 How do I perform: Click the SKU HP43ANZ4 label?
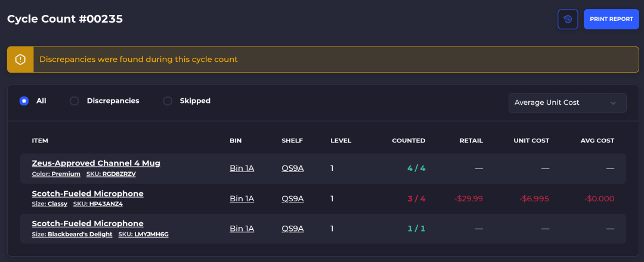(98, 204)
